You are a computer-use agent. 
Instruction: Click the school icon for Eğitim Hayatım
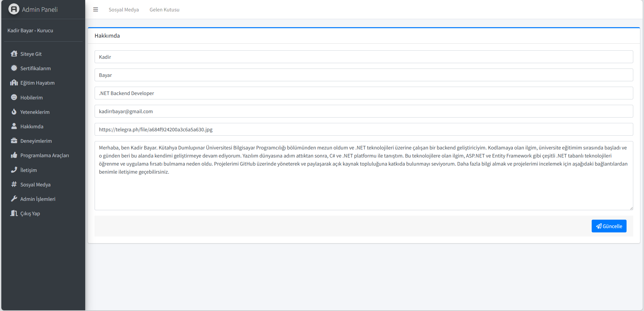click(14, 83)
